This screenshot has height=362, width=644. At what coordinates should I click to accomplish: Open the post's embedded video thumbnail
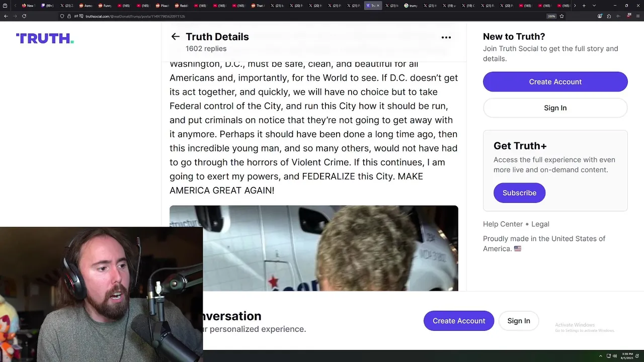pyautogui.click(x=314, y=248)
